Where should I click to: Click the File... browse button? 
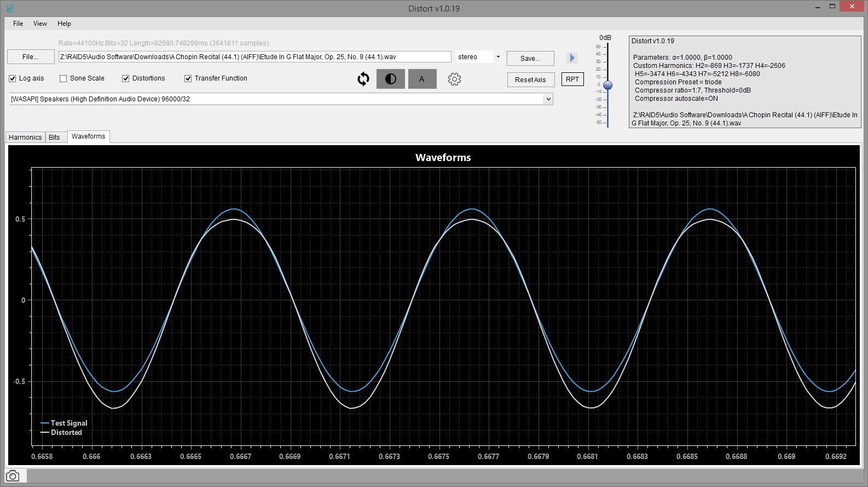pos(31,57)
